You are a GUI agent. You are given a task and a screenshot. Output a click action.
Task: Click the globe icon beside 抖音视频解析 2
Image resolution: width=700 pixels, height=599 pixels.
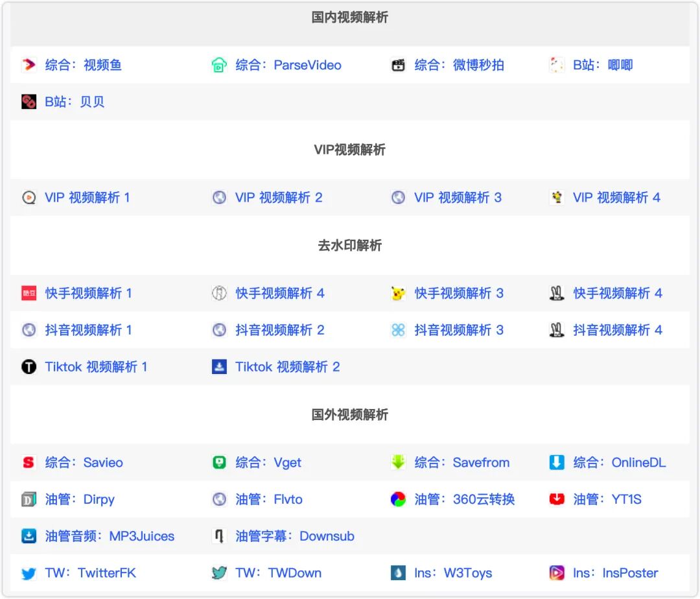tap(219, 330)
